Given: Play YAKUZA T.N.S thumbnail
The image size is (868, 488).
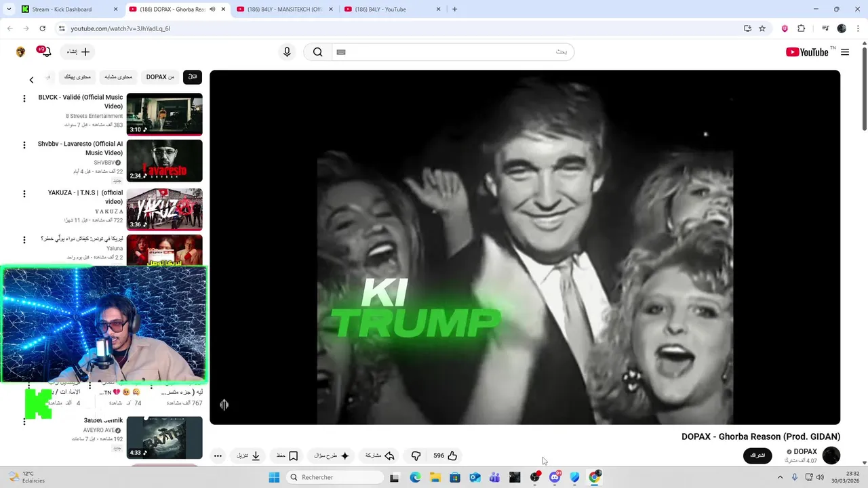Looking at the screenshot, I should 165,209.
